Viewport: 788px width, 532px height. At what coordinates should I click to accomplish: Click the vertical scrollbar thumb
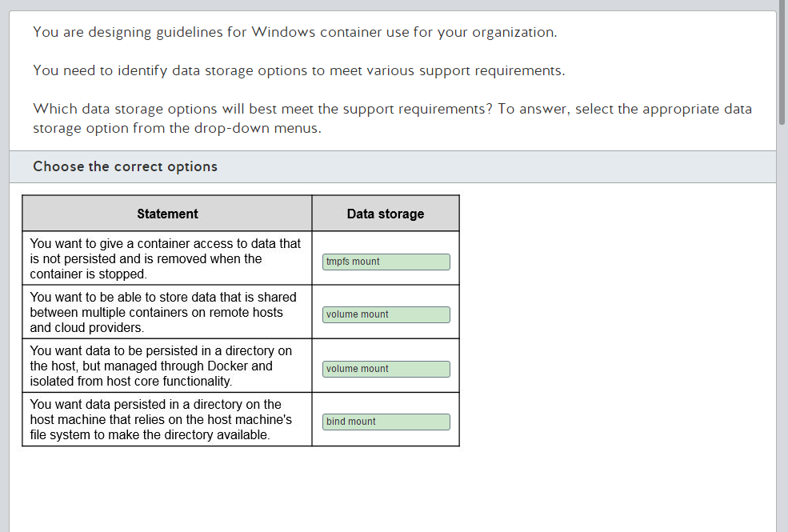coord(782,62)
